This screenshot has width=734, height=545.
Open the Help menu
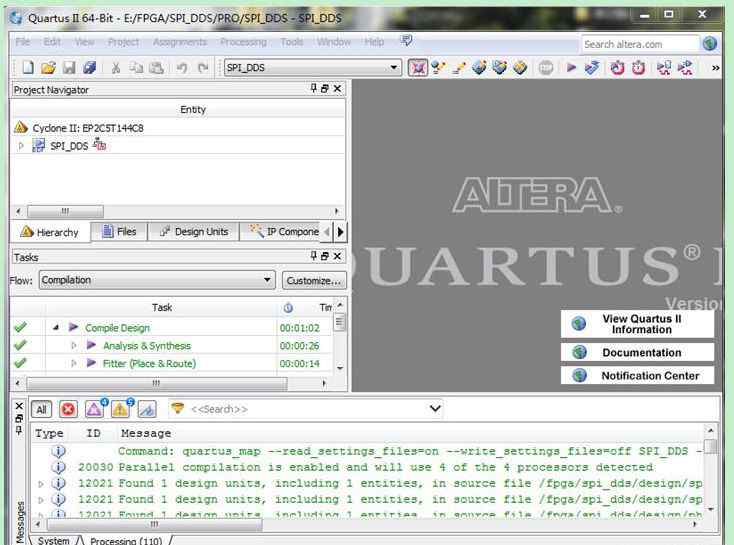pyautogui.click(x=374, y=42)
